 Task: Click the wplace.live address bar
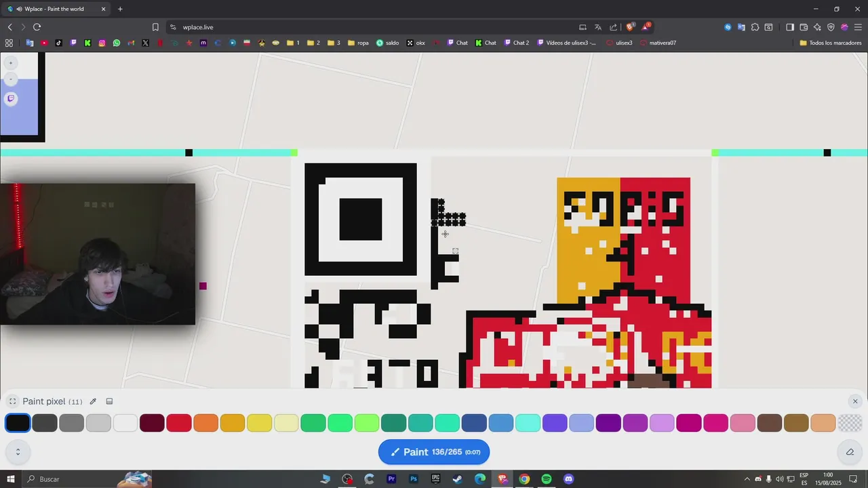click(x=370, y=27)
